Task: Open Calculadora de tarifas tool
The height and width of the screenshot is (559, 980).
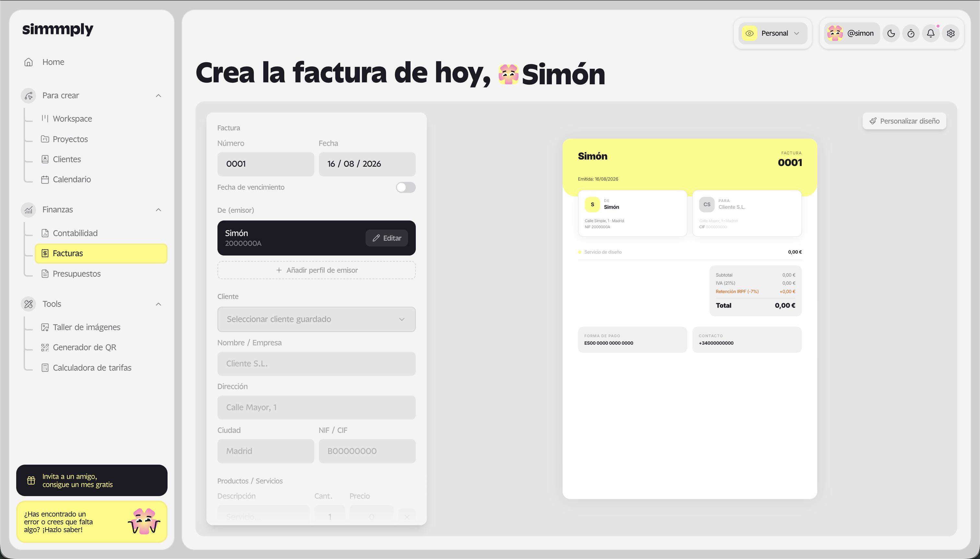Action: 92,368
